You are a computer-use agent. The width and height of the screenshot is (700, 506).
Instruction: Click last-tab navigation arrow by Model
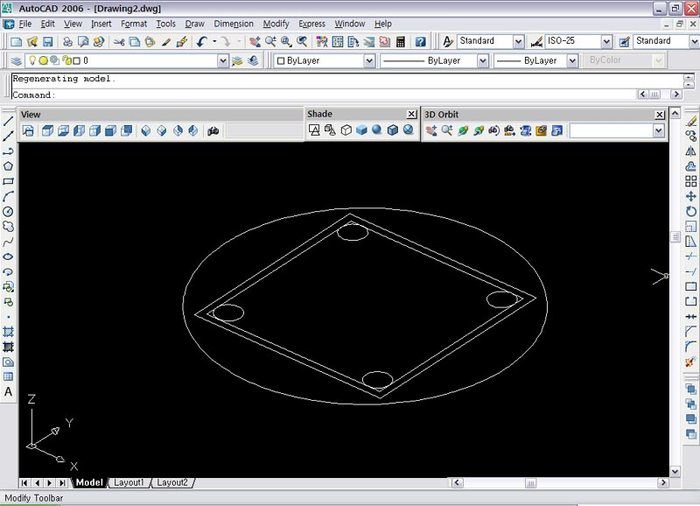tap(62, 483)
